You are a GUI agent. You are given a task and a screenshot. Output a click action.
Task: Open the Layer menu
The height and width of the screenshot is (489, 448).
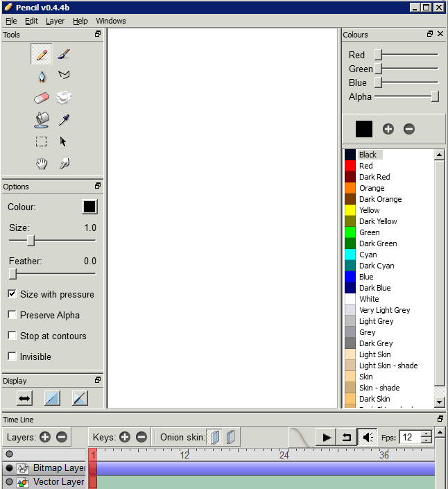(55, 21)
